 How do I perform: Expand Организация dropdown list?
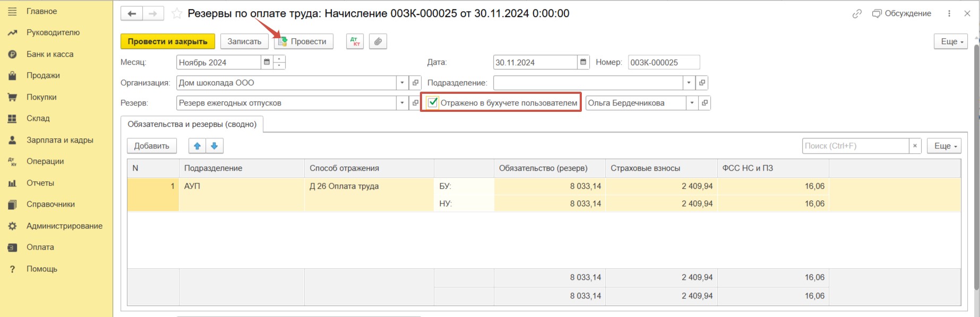coord(402,83)
